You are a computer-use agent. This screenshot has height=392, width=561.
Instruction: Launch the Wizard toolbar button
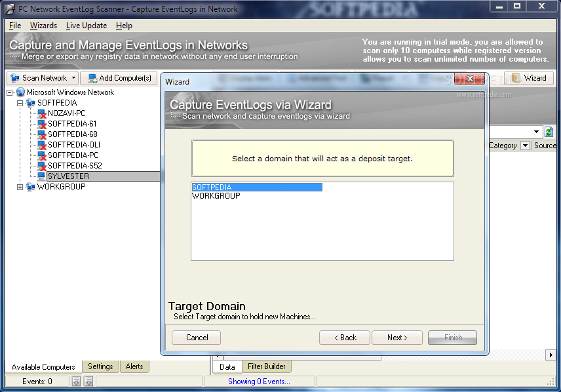point(529,78)
